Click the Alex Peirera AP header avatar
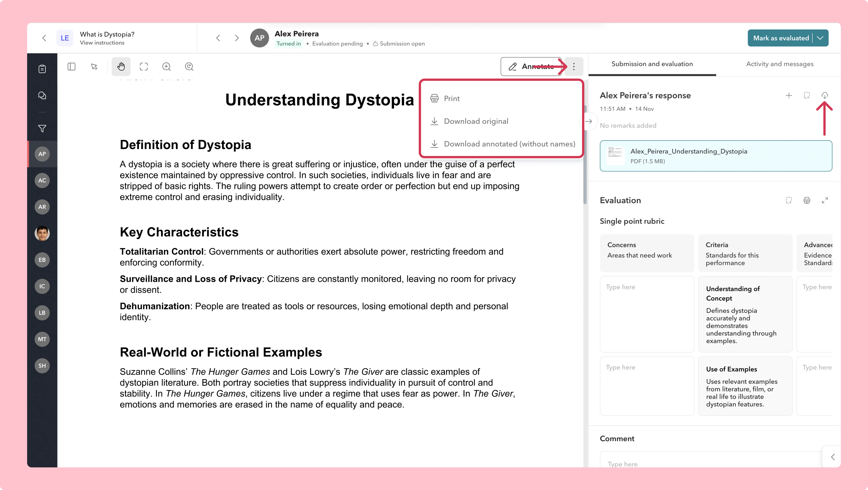Viewport: 868px width, 490px height. (260, 38)
